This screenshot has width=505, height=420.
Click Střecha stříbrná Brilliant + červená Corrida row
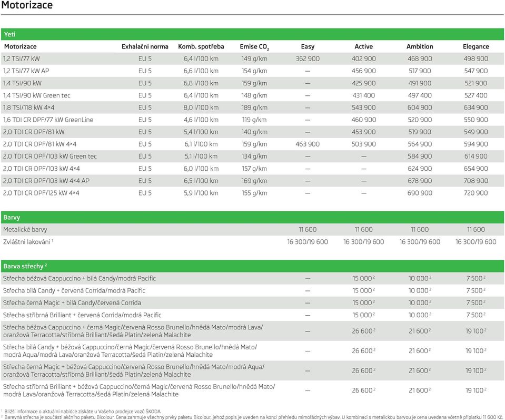point(253,315)
